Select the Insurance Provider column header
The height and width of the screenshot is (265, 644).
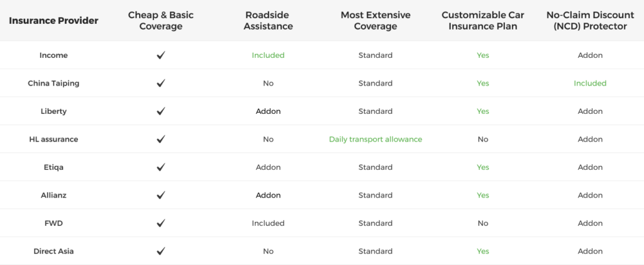(x=53, y=21)
